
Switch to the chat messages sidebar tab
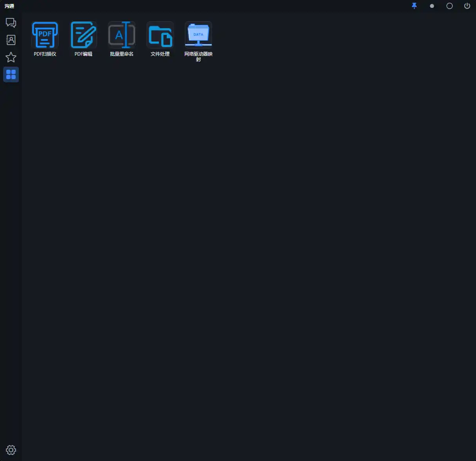tap(11, 23)
